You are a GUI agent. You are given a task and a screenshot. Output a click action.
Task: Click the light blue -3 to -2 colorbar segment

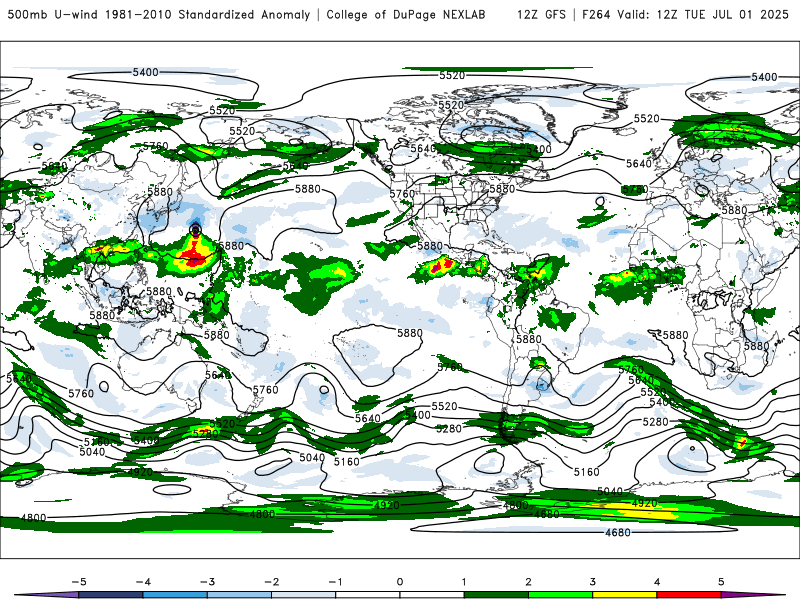(239, 595)
